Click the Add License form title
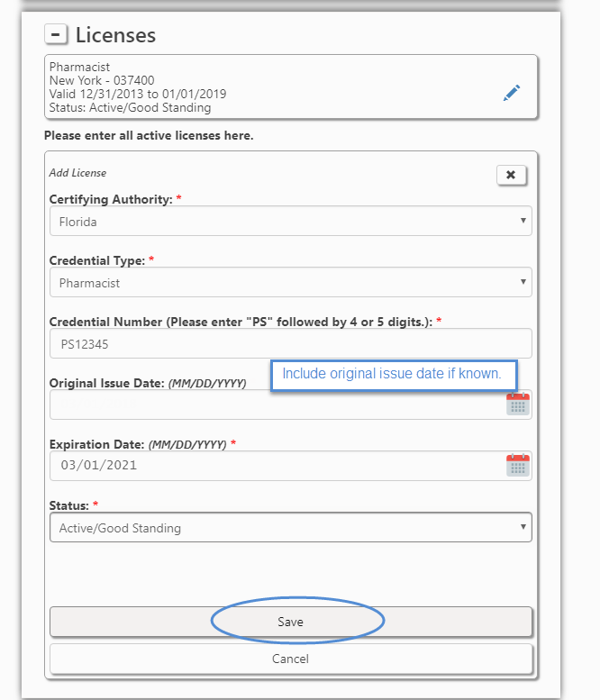The height and width of the screenshot is (700, 600). [77, 173]
